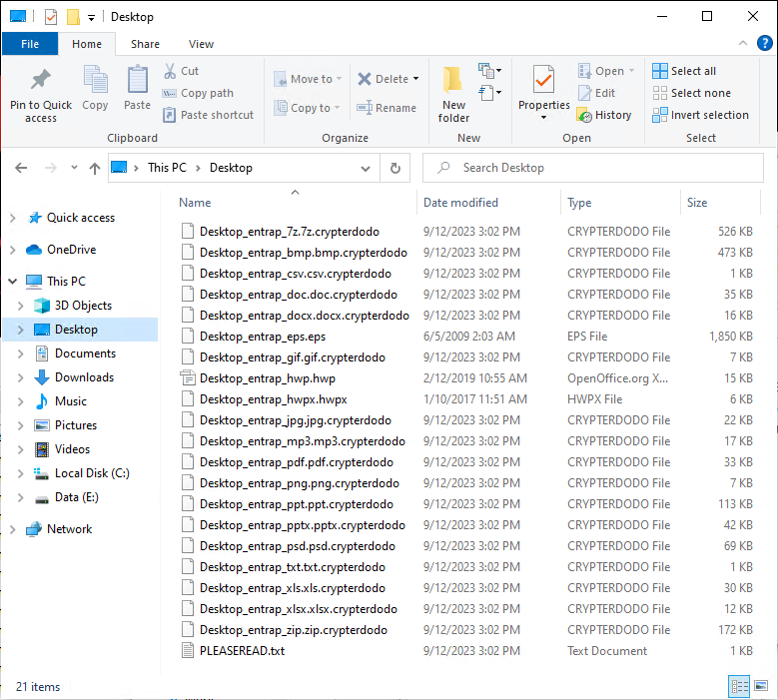Click the Copy path icon
Screen dimensions: 778x700
169,93
